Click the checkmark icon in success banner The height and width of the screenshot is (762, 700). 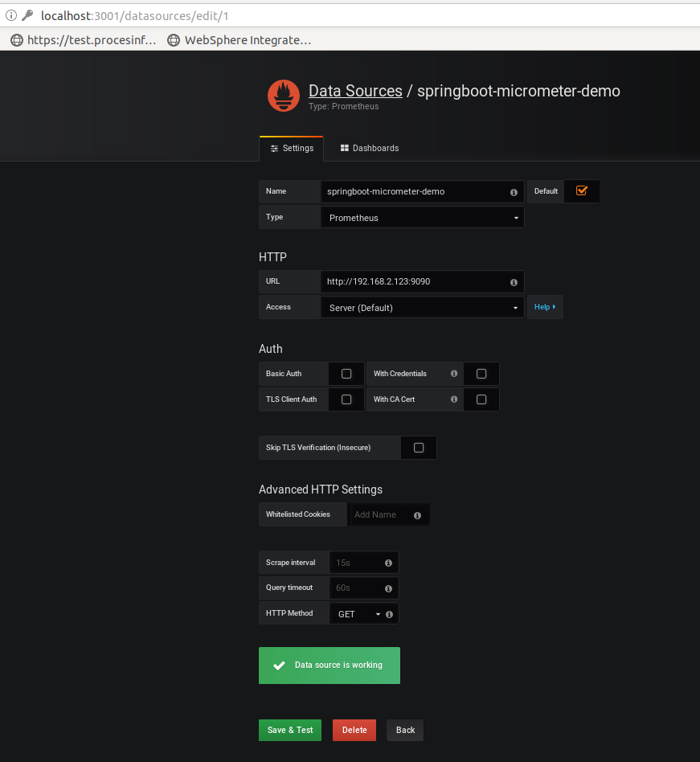[279, 666]
